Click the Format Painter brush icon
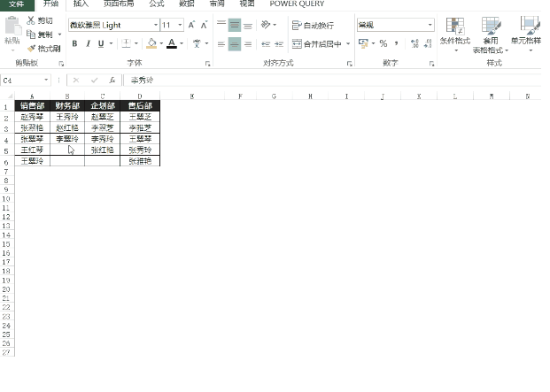This screenshot has width=550, height=392. click(x=31, y=49)
